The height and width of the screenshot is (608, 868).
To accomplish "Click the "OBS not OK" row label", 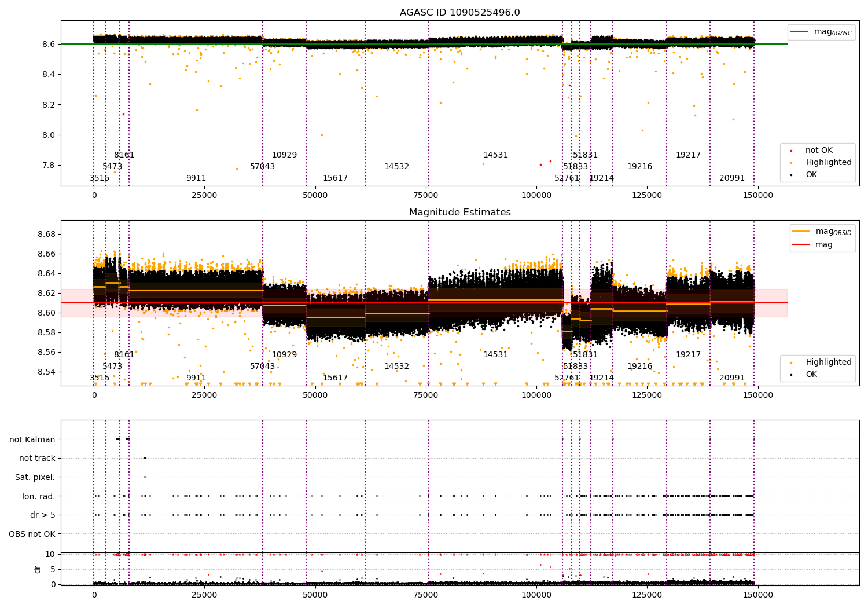I will point(32,534).
